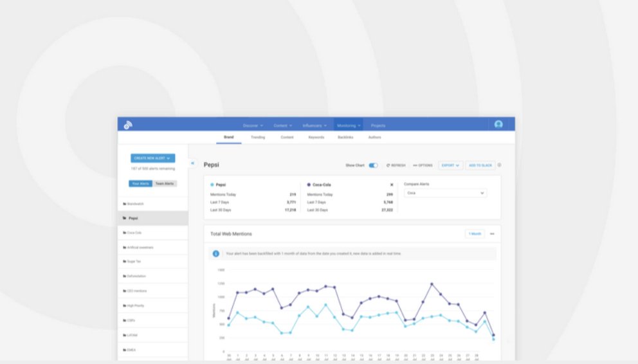Open three-dot menu on Total Web Mentions
Screen dimensions: 638x364
point(492,234)
